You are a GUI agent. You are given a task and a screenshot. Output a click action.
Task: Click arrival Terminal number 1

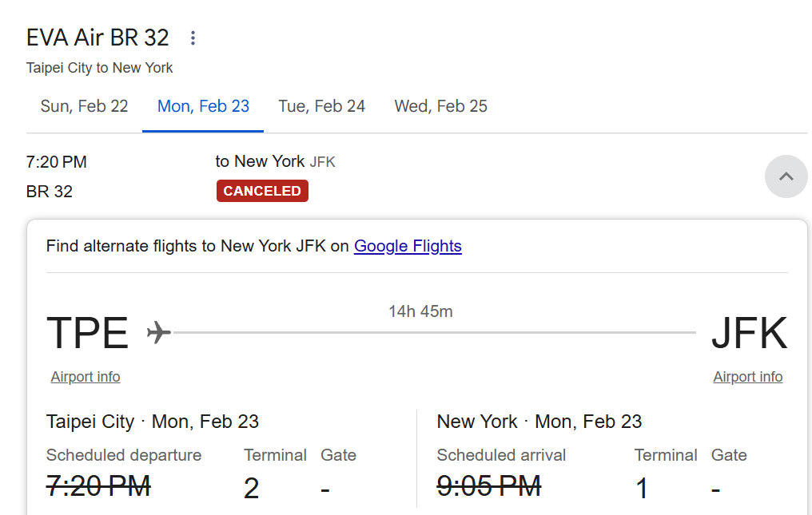[642, 489]
